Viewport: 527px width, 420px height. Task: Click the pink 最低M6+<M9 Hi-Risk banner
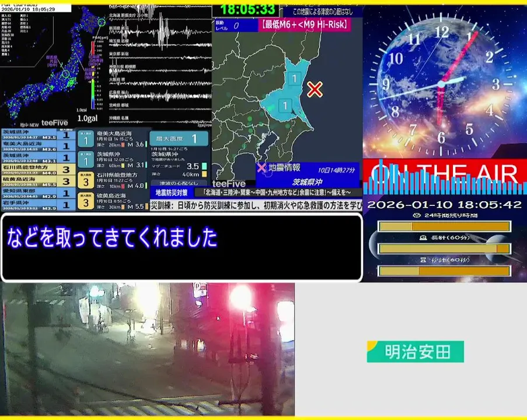(305, 24)
